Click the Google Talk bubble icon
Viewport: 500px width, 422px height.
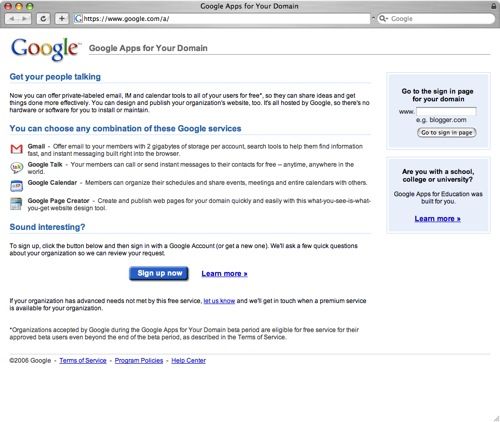click(x=16, y=168)
